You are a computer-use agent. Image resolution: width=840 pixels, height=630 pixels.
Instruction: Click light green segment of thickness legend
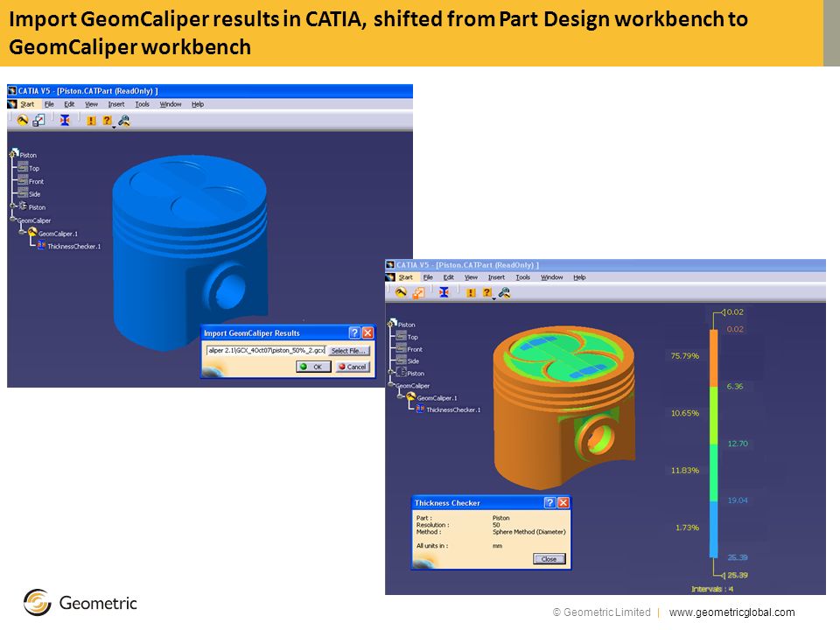[x=714, y=415]
